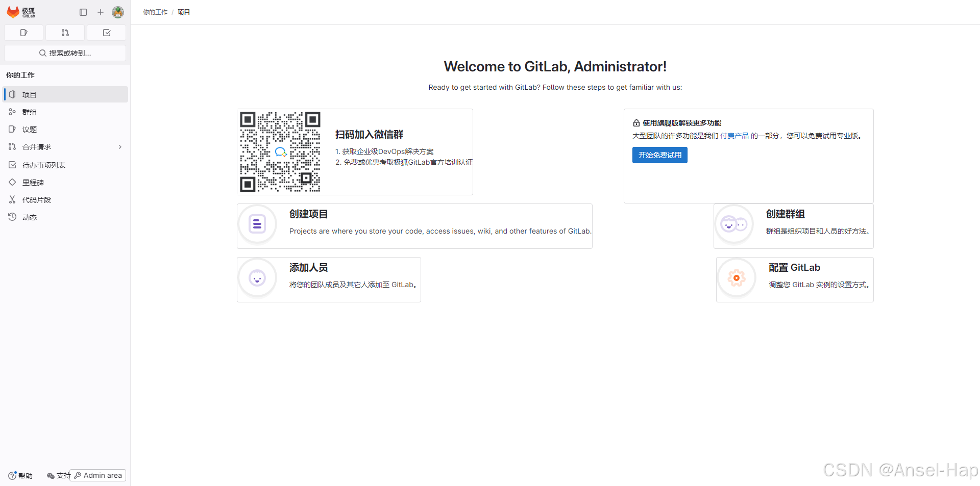Open 议题 in the sidebar

point(65,129)
